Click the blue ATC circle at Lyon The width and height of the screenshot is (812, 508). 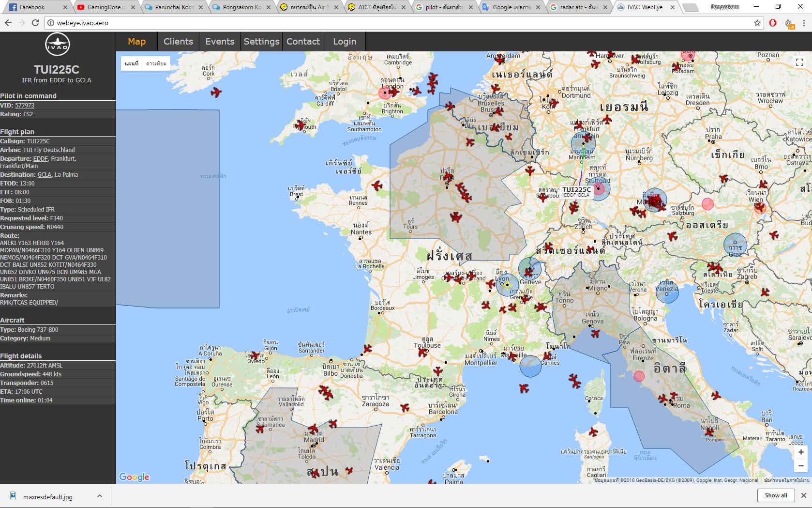click(507, 285)
